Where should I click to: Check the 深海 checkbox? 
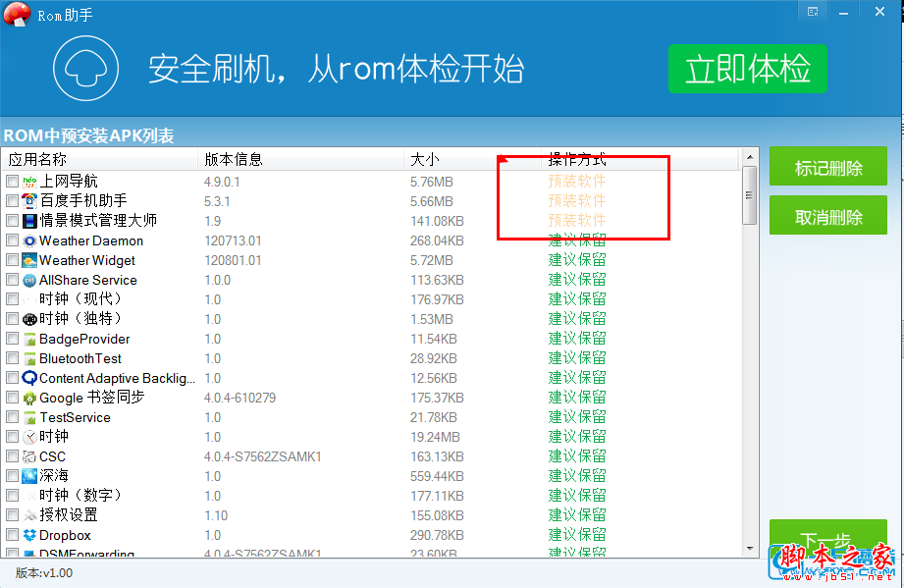click(x=12, y=475)
